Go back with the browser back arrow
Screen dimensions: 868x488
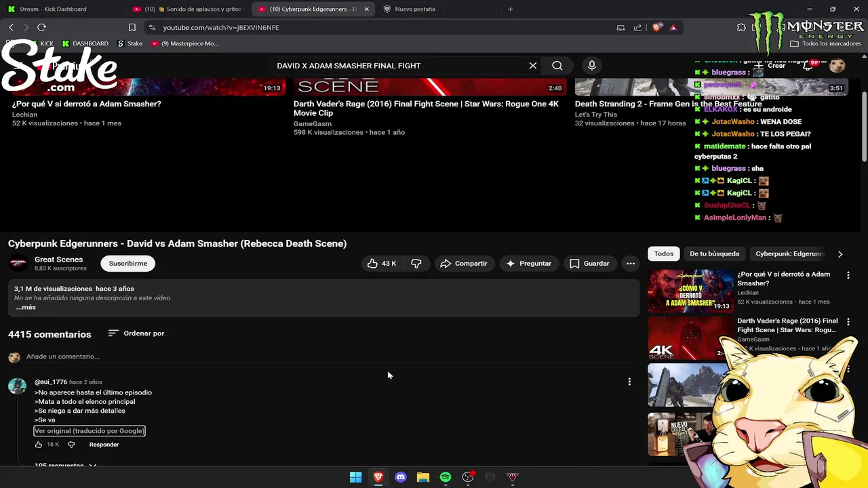pyautogui.click(x=11, y=27)
